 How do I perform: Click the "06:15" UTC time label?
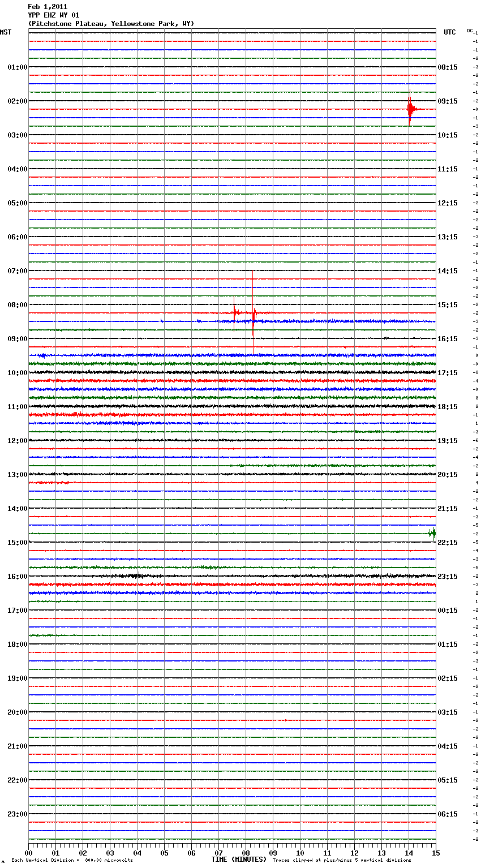coord(448,814)
